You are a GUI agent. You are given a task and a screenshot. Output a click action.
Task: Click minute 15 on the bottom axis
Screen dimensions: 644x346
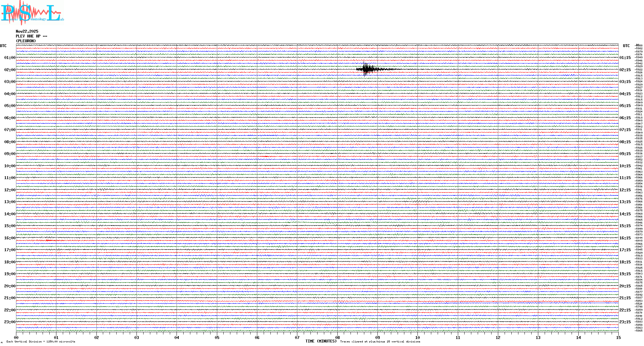point(618,338)
